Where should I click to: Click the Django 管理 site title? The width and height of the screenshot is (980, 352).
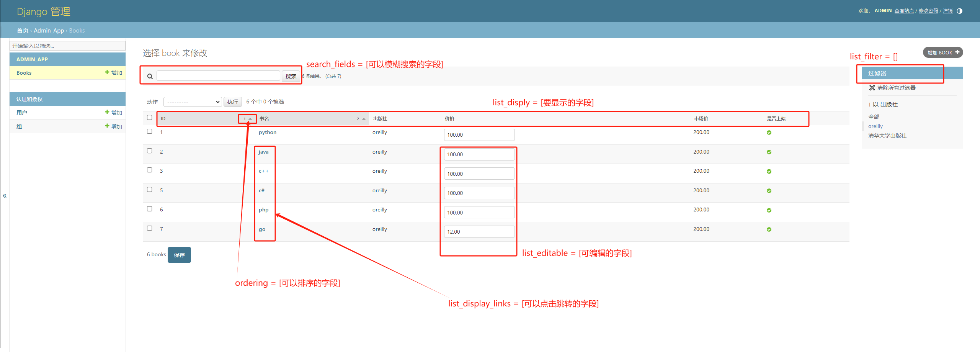44,11
